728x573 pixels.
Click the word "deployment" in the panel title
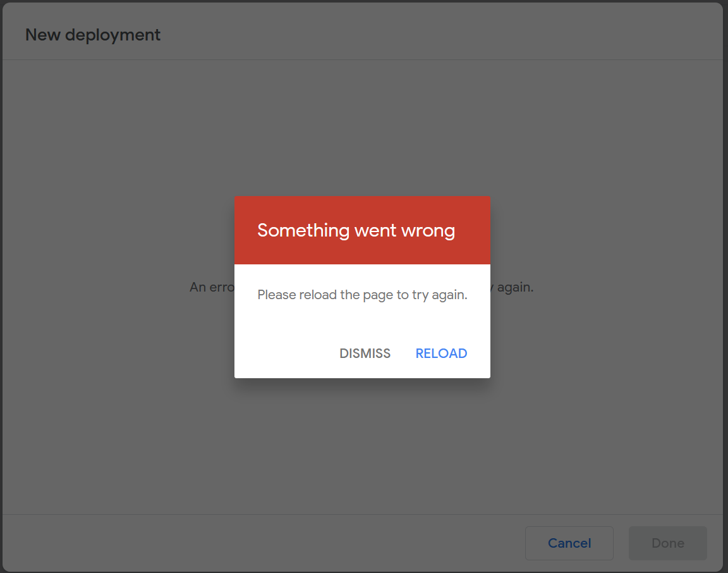[113, 35]
